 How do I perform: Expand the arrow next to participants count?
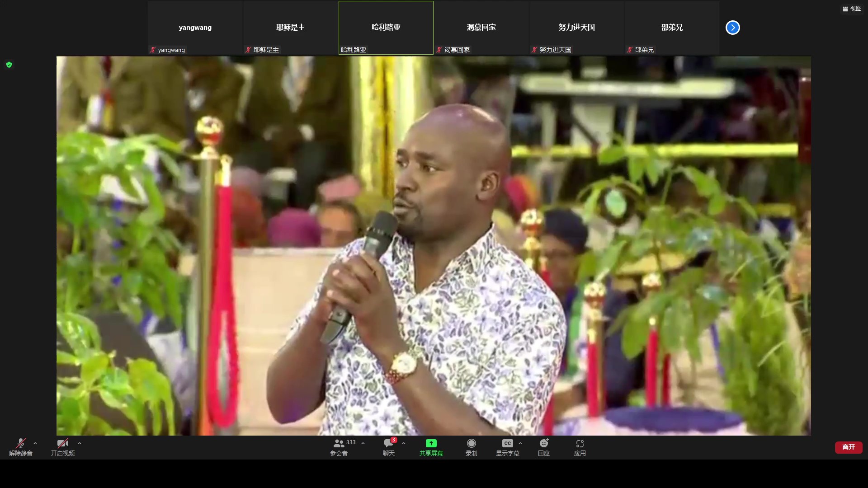tap(363, 443)
